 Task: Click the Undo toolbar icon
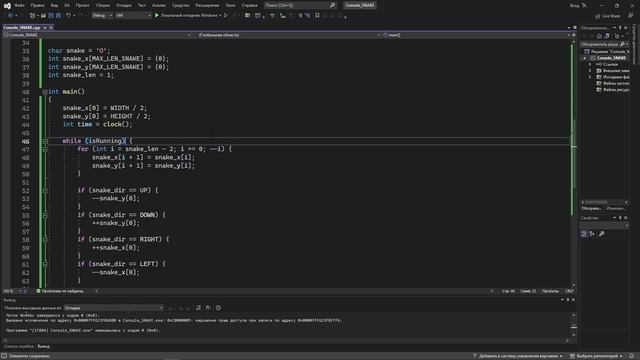[x=68, y=16]
